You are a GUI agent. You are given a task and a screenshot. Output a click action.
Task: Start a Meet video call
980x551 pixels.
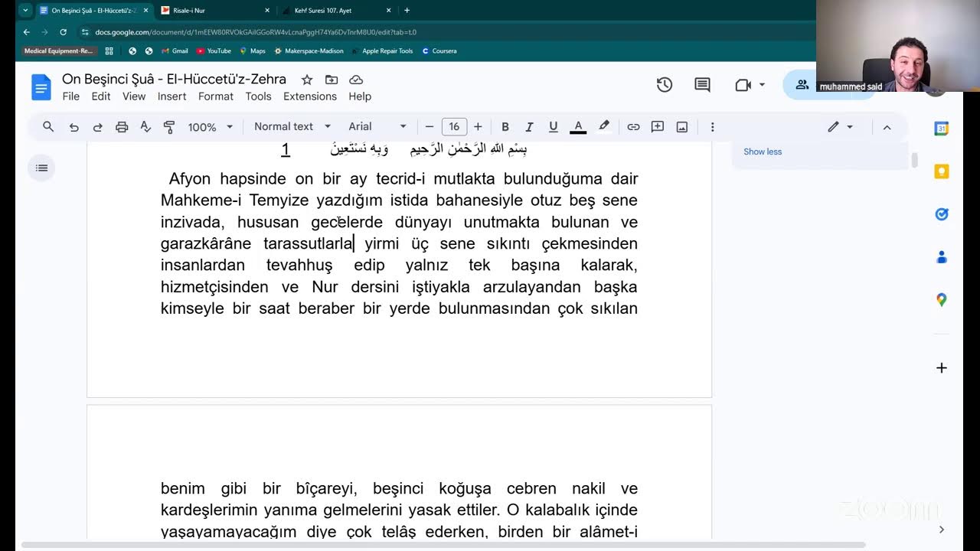[x=743, y=85]
